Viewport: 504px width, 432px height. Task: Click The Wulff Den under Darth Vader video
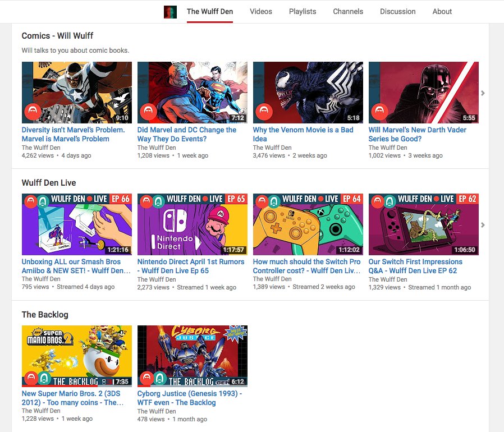388,148
